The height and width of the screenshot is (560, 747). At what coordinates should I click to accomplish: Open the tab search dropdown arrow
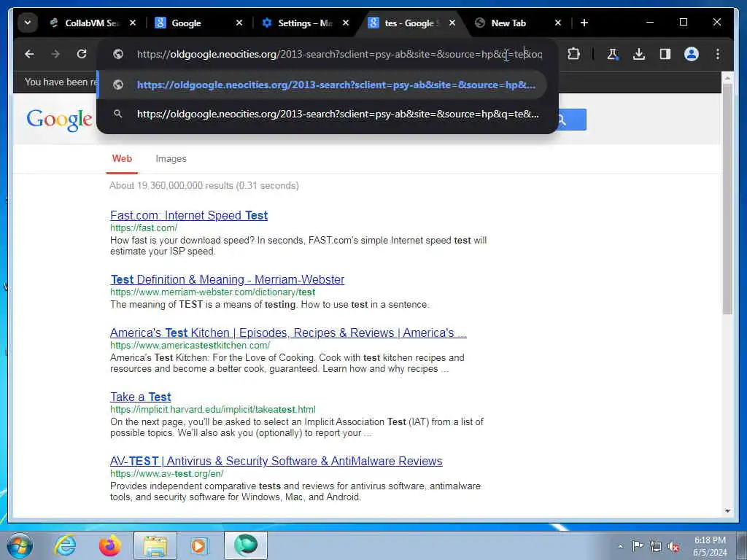(x=28, y=23)
